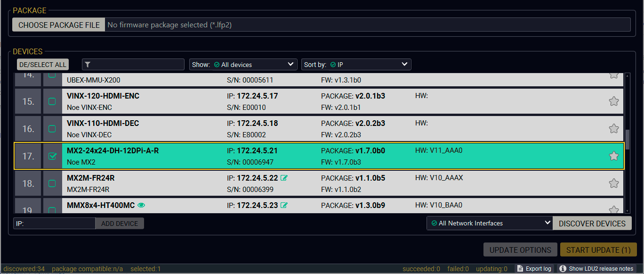Select row number 15 in device list
644x274 pixels.
pos(28,101)
